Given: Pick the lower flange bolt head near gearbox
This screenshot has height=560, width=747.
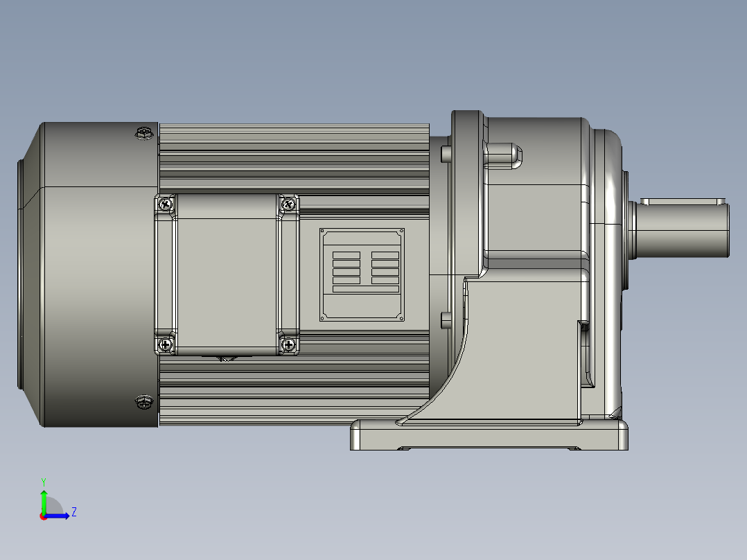Looking at the screenshot, I should (x=446, y=320).
